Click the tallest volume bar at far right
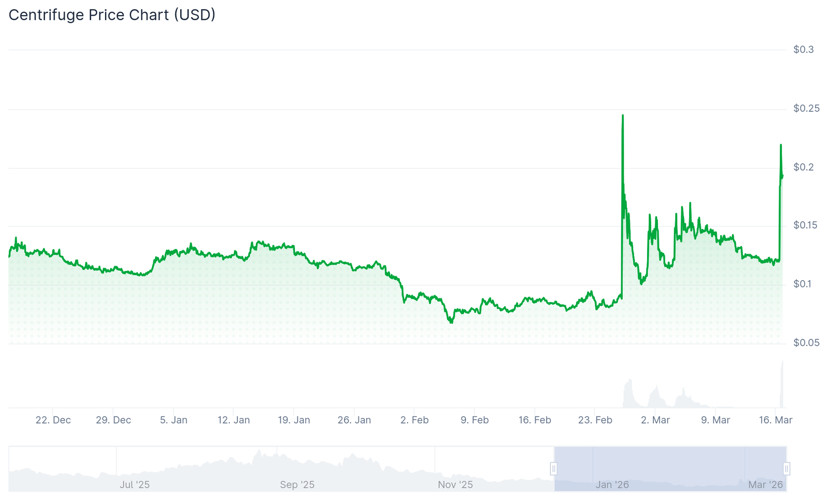Image resolution: width=829 pixels, height=504 pixels. (x=782, y=383)
